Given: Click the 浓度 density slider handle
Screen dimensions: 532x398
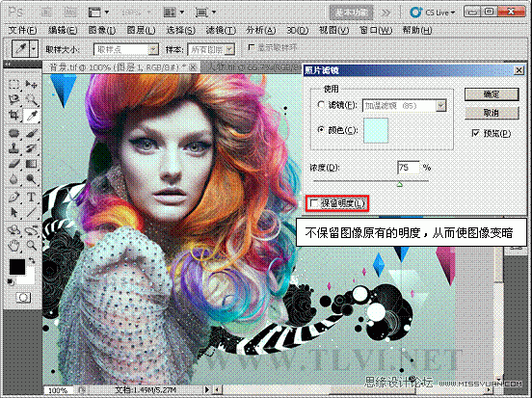Looking at the screenshot, I should coord(400,184).
